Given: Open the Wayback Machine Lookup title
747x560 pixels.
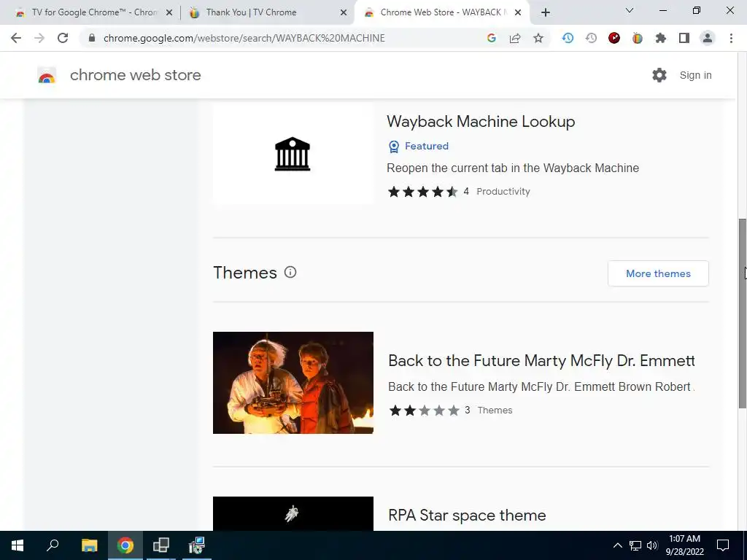Looking at the screenshot, I should [x=481, y=122].
